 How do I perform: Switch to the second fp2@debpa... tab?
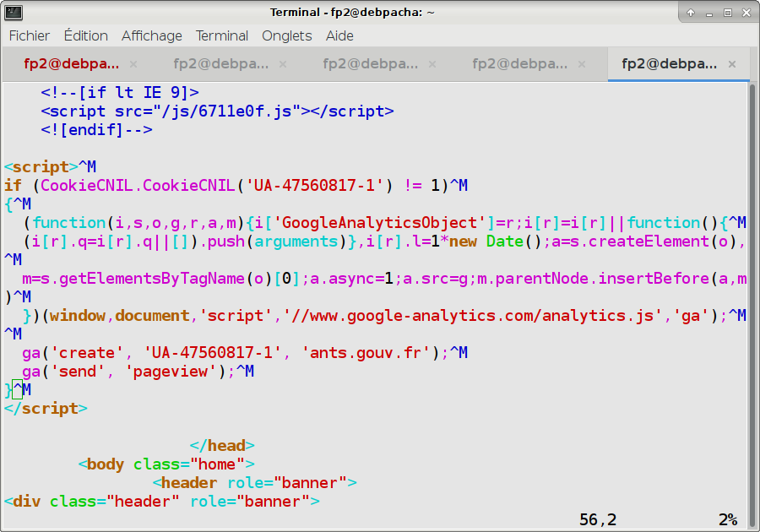(221, 64)
